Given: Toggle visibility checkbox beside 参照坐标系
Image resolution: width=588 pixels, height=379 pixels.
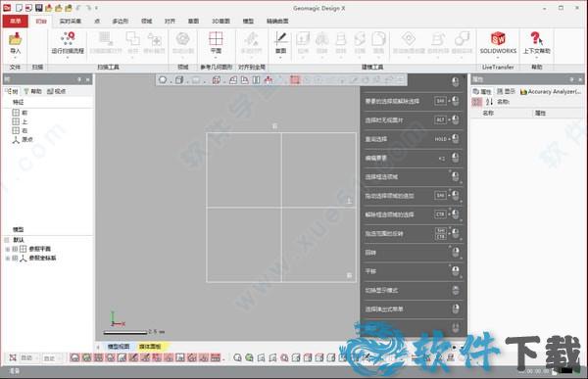Looking at the screenshot, I should pos(15,258).
